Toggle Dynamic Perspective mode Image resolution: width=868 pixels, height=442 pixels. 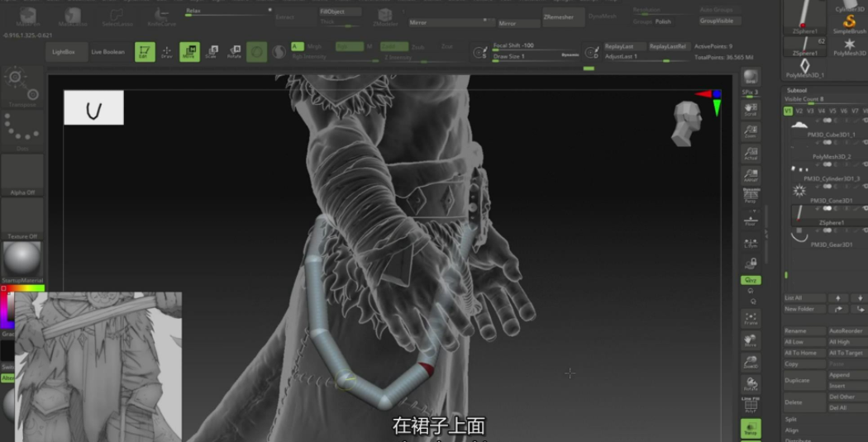tap(751, 196)
